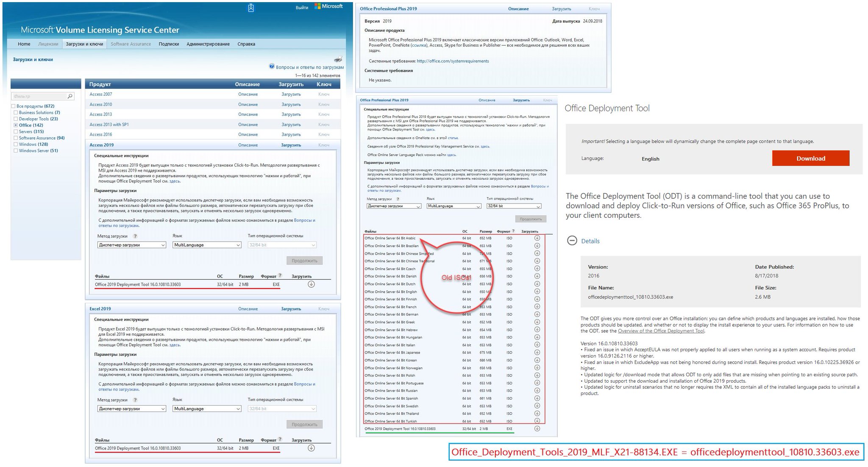Click the printer icon near top right
Viewport: 868px width, 467px height.
coord(338,59)
